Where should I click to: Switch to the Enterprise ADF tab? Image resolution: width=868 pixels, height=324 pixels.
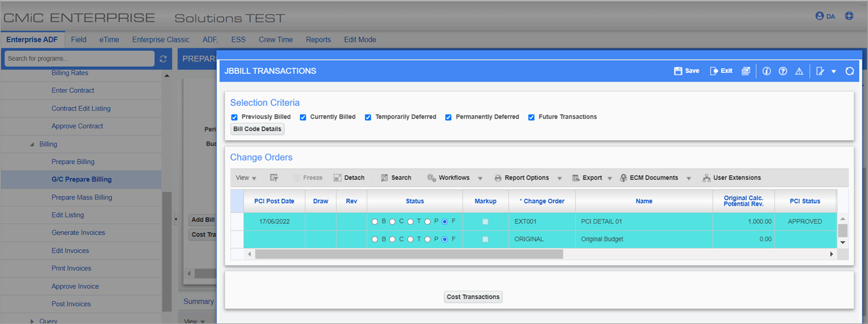tap(32, 39)
